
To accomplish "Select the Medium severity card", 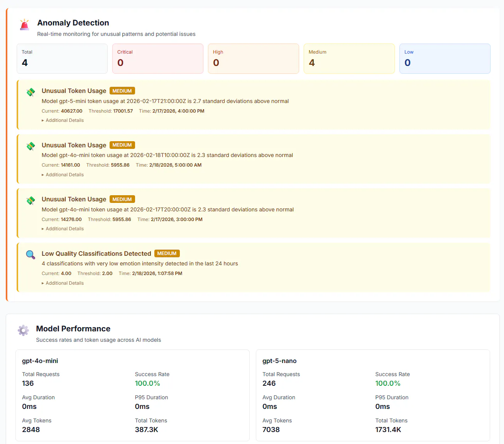I will coord(349,59).
